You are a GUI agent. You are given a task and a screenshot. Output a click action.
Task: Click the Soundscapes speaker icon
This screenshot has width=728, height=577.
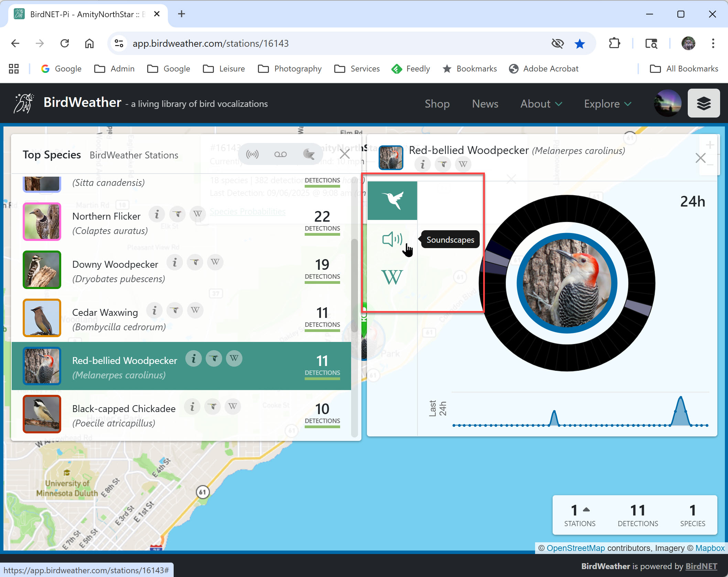(x=392, y=239)
